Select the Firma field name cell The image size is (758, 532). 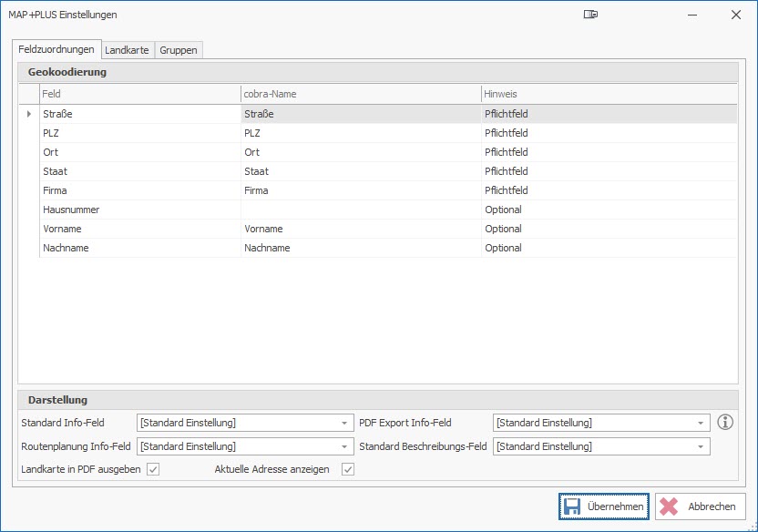140,190
